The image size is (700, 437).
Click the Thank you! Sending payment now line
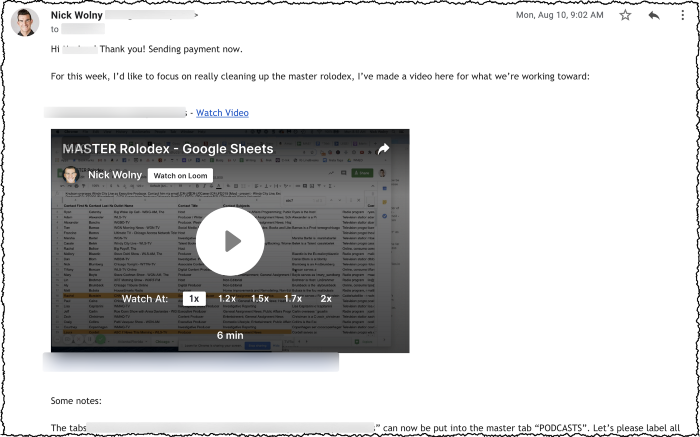pos(171,49)
